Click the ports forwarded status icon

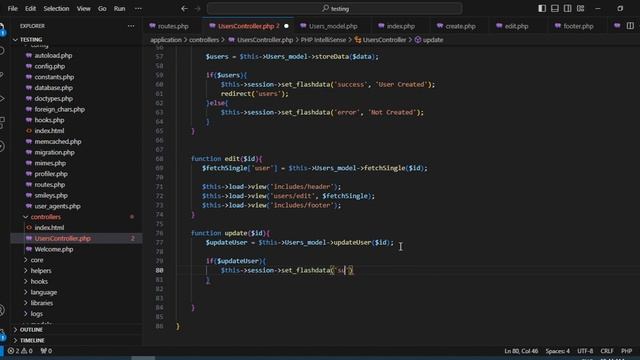46,351
